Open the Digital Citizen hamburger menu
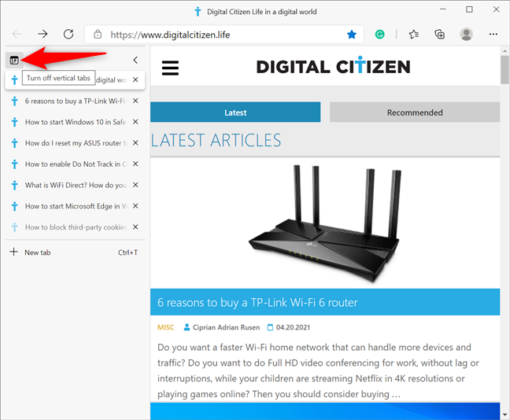This screenshot has width=510, height=420. (170, 68)
